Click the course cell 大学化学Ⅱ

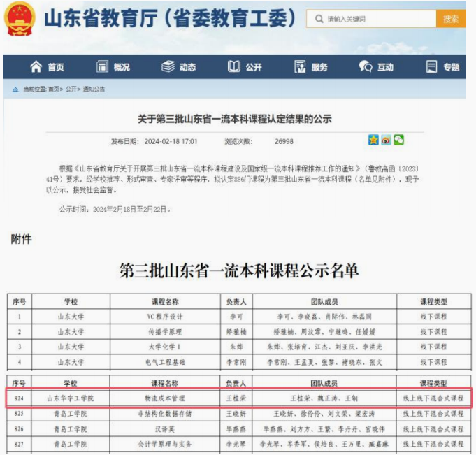[165, 347]
